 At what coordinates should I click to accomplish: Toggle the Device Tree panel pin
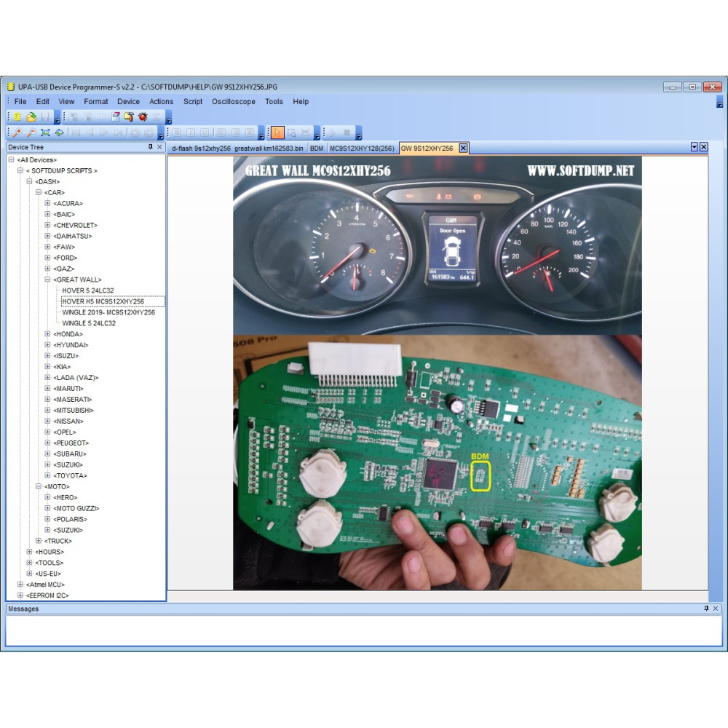(x=151, y=147)
